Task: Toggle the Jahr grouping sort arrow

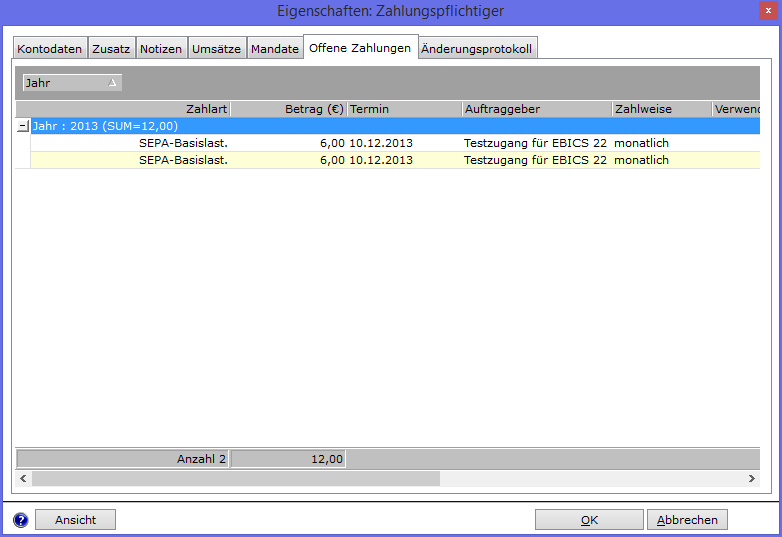Action: (112, 83)
